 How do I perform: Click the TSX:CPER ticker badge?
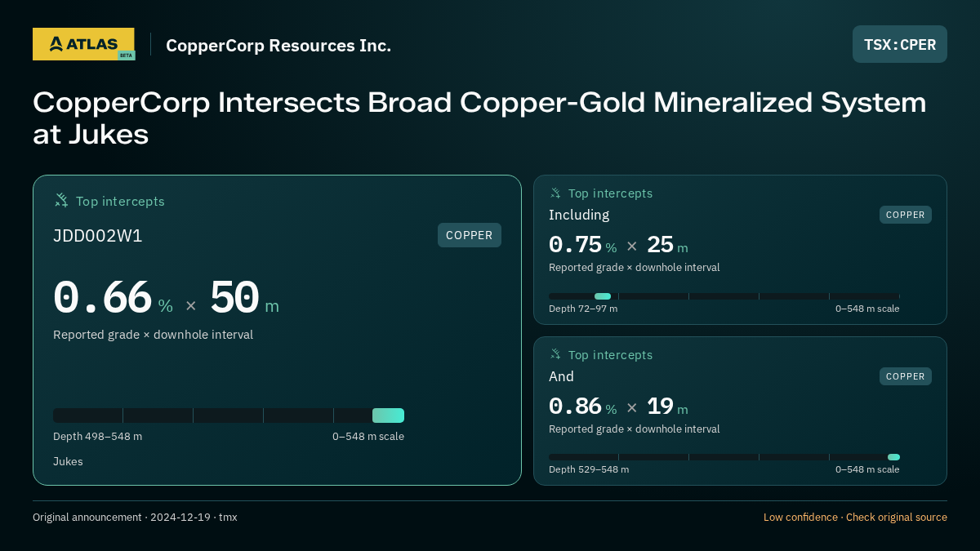tap(900, 44)
